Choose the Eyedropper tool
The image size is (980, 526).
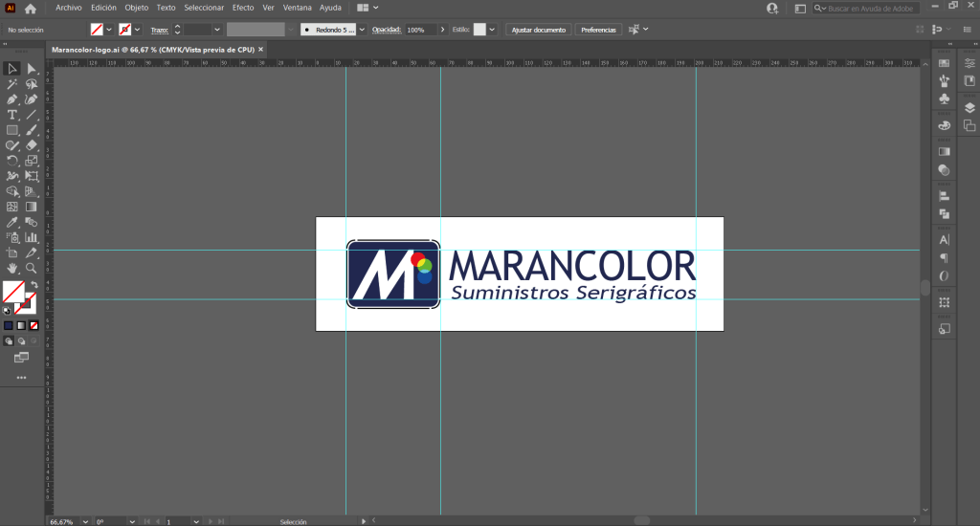coord(12,222)
